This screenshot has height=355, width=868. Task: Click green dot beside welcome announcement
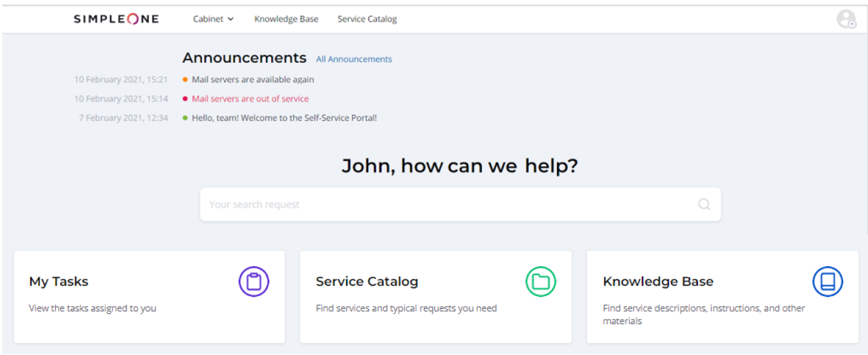[185, 118]
